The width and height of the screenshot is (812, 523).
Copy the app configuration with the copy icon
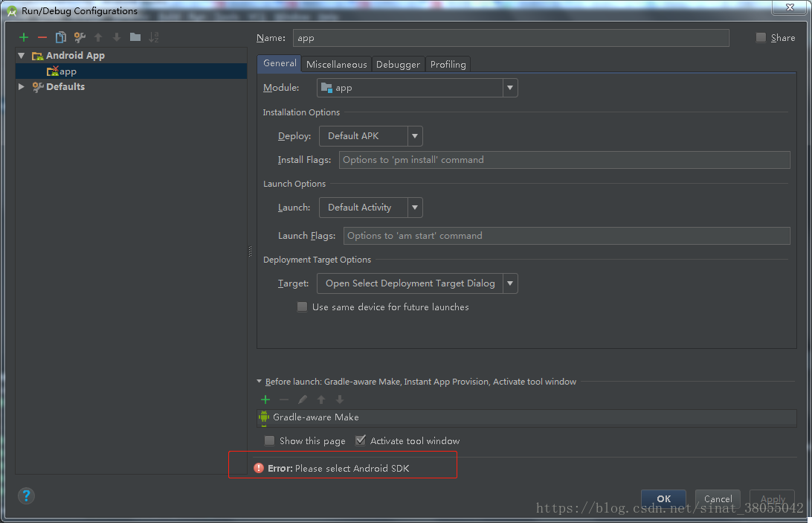point(62,36)
